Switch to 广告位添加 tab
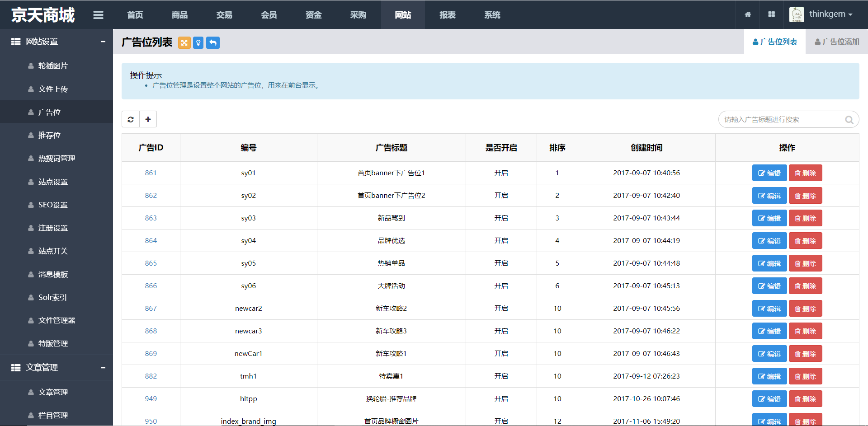 (x=837, y=42)
